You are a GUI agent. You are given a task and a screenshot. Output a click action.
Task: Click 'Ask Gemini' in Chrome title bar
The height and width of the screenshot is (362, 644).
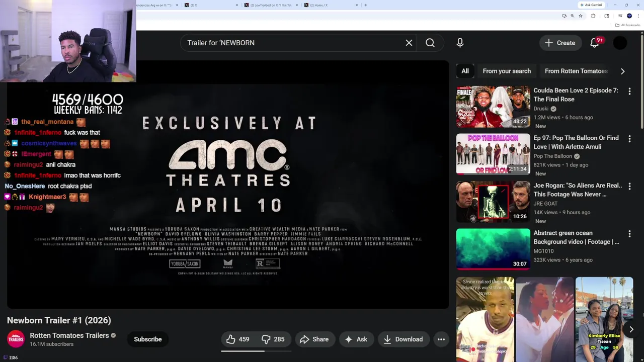tap(591, 5)
